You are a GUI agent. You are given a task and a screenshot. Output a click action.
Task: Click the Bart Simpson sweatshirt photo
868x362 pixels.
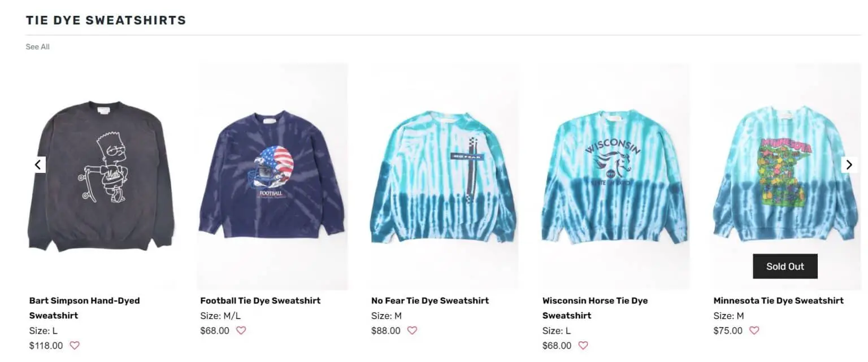(102, 175)
